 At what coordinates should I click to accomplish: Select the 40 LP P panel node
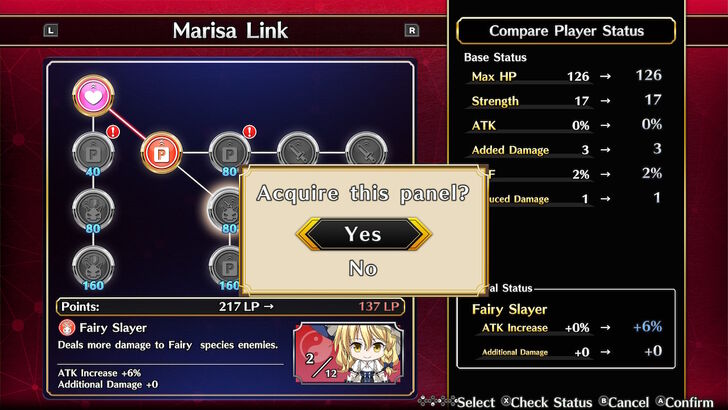[x=93, y=154]
